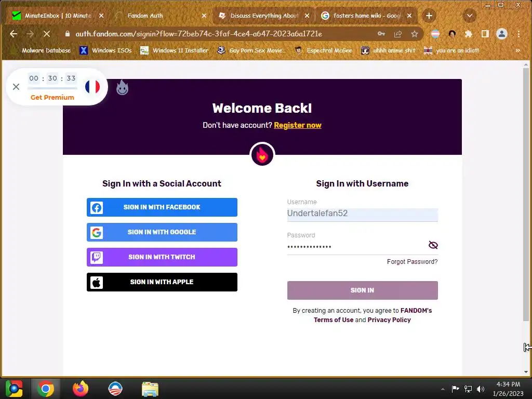
Task: Click the dark-haired avatar extension icon
Action: point(452,34)
